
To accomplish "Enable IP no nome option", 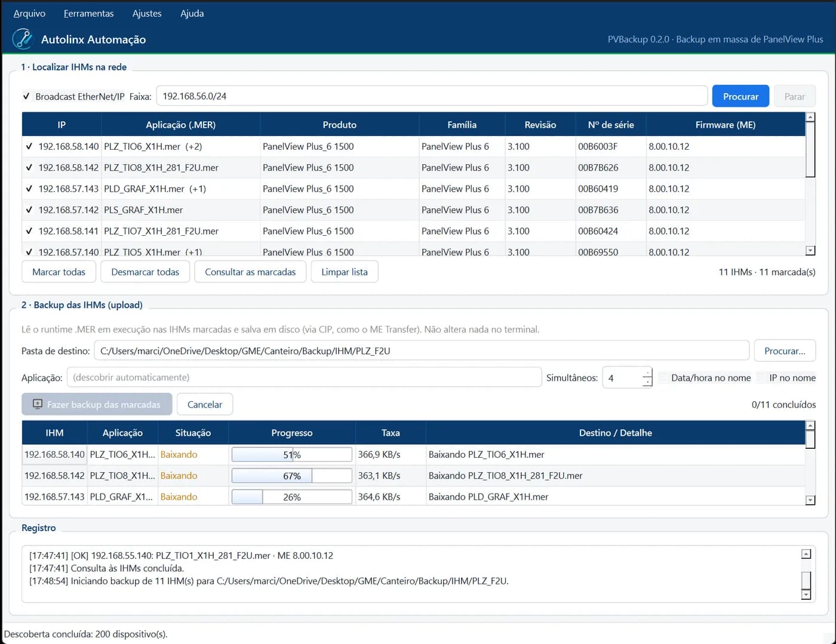I will [x=761, y=378].
